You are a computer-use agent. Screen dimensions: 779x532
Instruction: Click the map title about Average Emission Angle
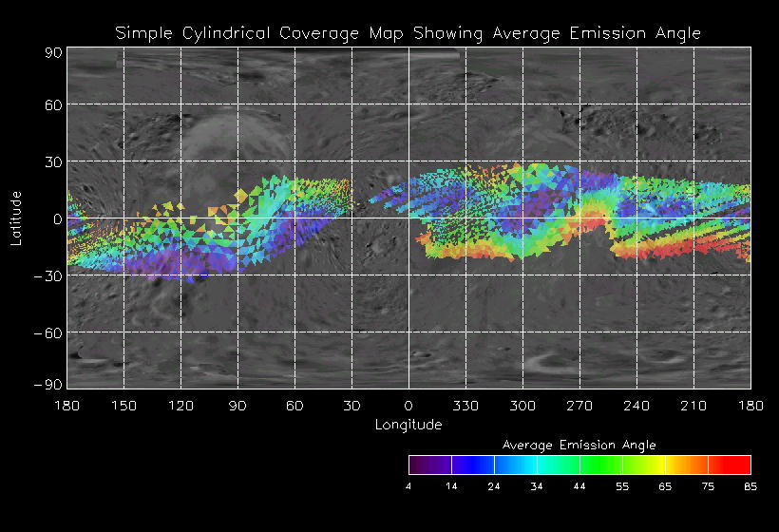tap(408, 33)
